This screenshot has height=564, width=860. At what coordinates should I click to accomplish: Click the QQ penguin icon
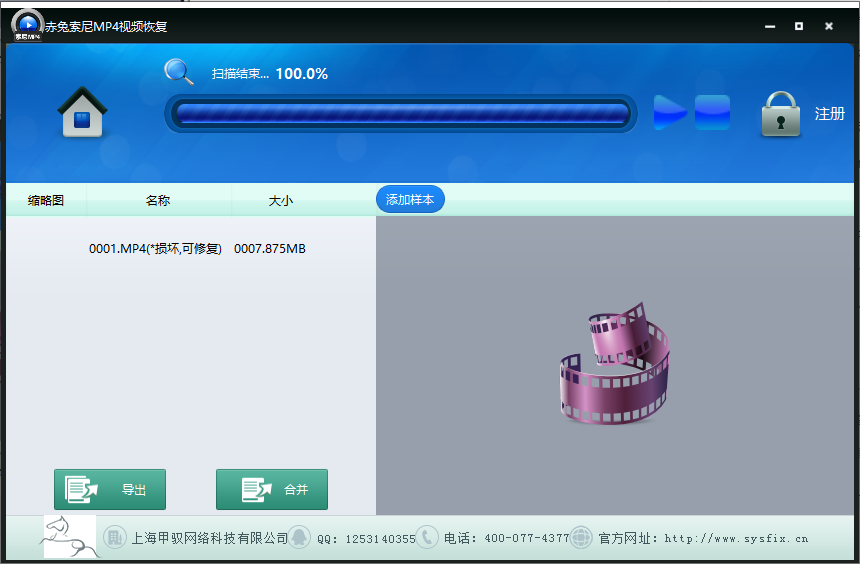pos(299,538)
